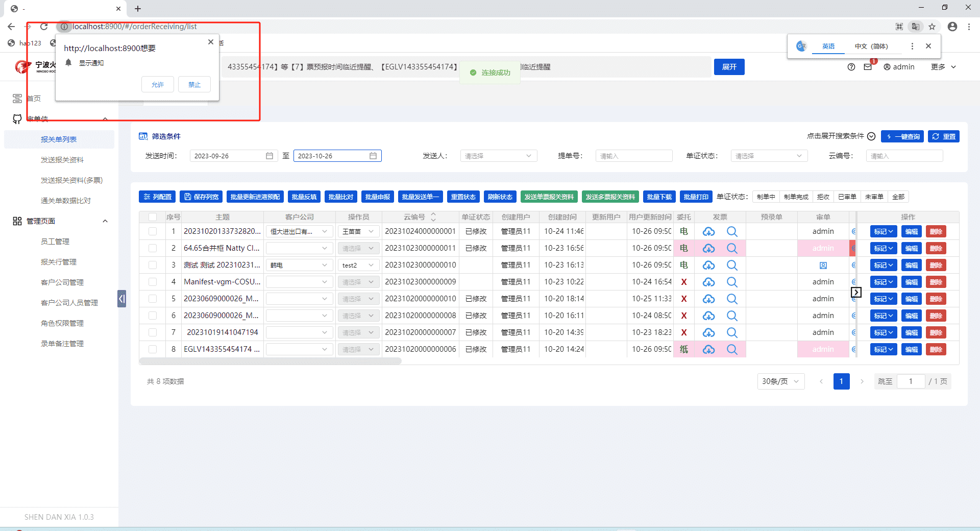Viewport: 980px width, 531px height.
Task: Open calendar icon of start date field
Action: [269, 156]
